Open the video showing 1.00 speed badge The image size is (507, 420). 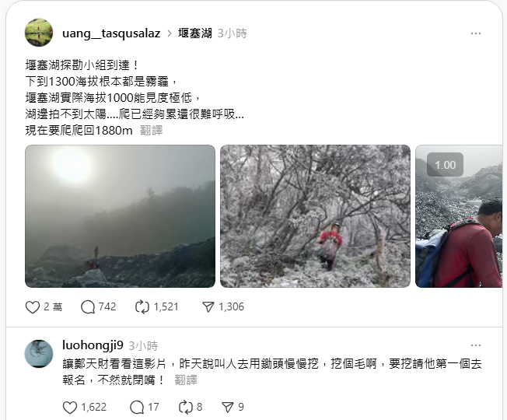pos(459,216)
